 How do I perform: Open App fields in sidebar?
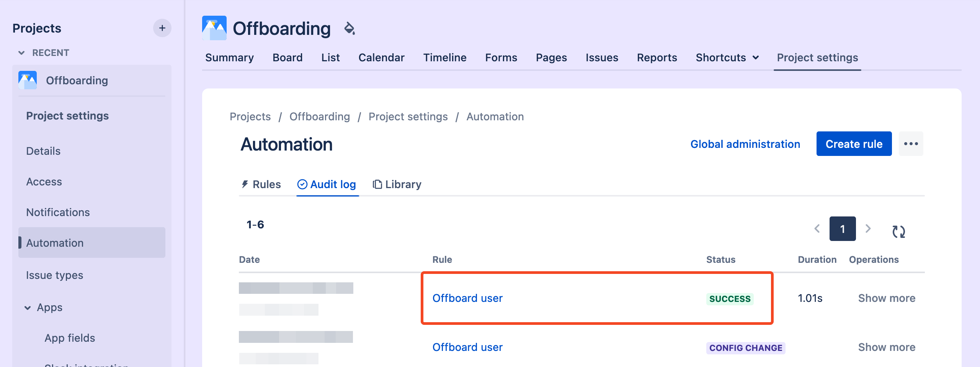click(70, 338)
